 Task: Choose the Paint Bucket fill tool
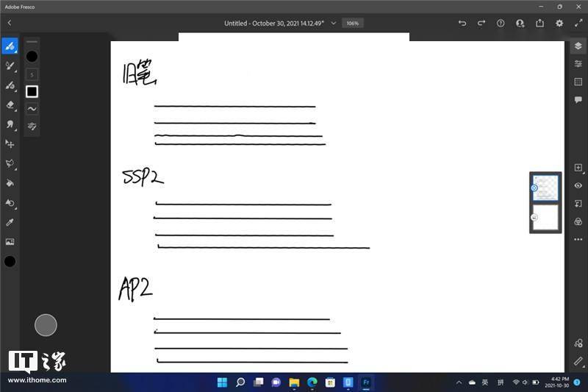coord(10,183)
